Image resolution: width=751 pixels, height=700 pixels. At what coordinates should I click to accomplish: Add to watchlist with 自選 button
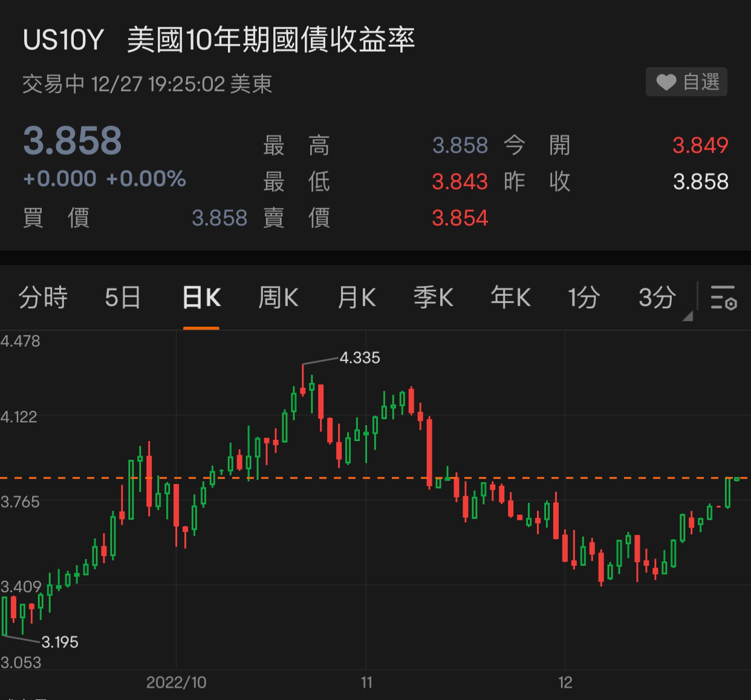click(686, 82)
